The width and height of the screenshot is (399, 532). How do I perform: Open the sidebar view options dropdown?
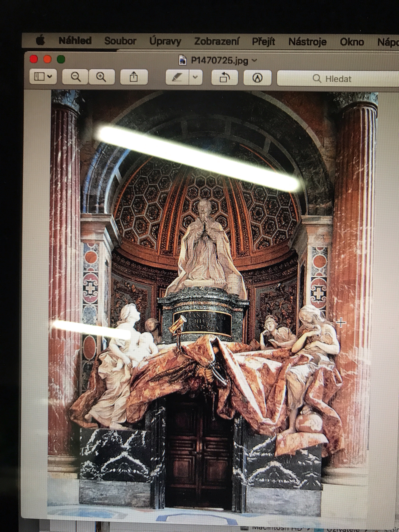point(43,77)
